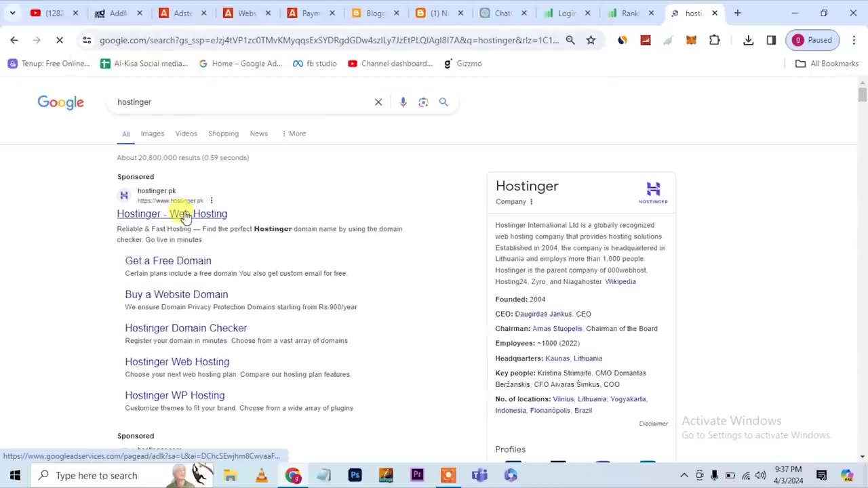
Task: Open Premiere Pro from the taskbar
Action: (x=417, y=475)
